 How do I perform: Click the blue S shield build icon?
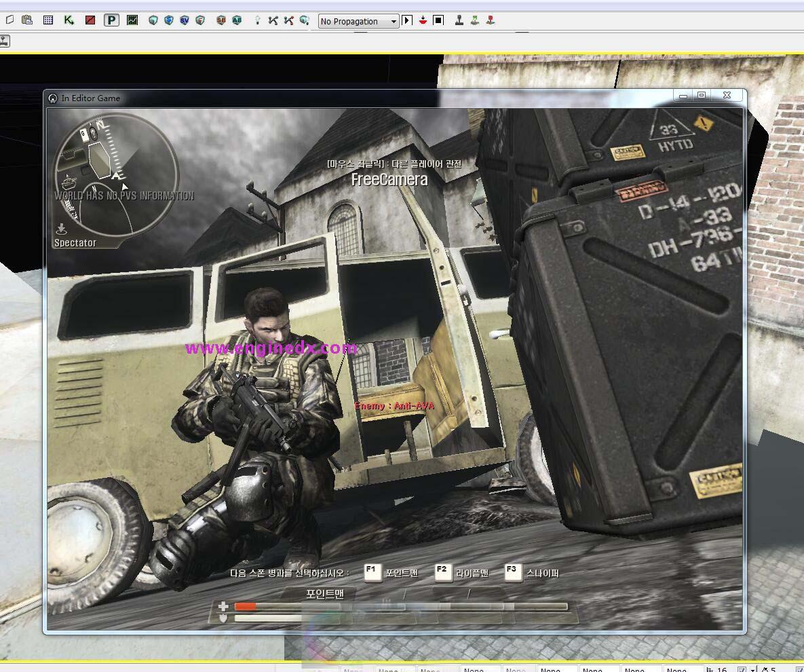(169, 20)
